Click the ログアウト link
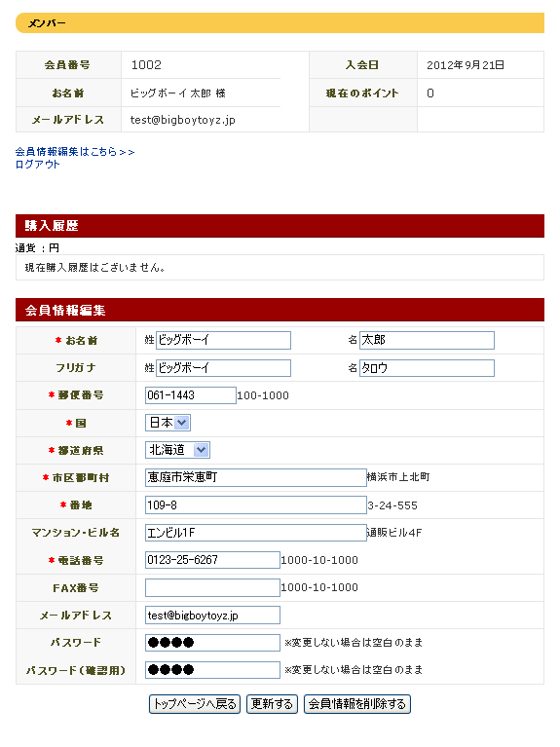 click(38, 165)
